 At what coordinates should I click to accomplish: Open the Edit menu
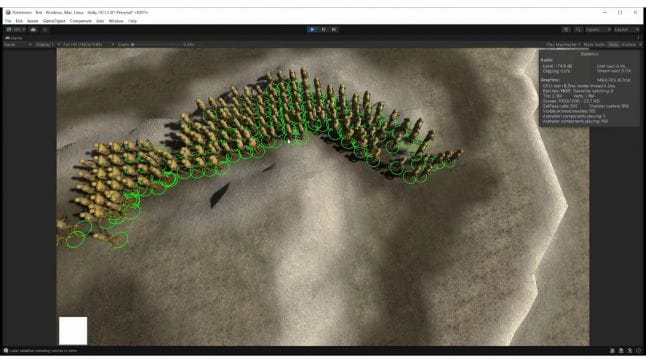click(19, 21)
